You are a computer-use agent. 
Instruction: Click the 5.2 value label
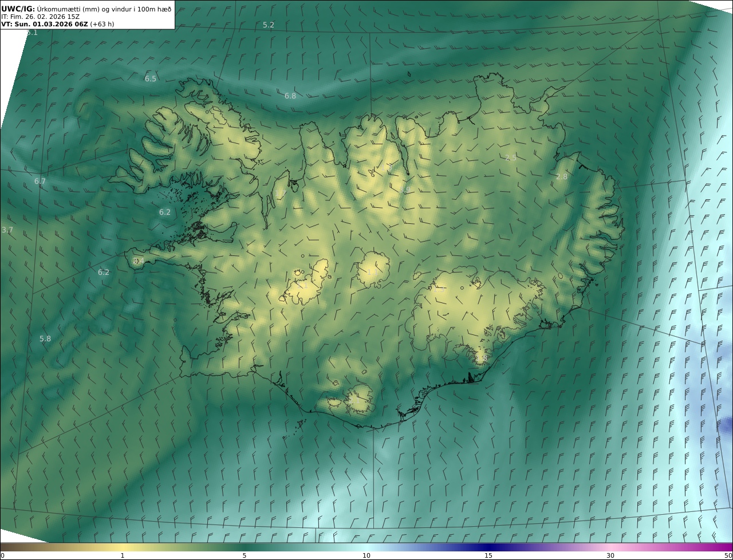point(268,25)
